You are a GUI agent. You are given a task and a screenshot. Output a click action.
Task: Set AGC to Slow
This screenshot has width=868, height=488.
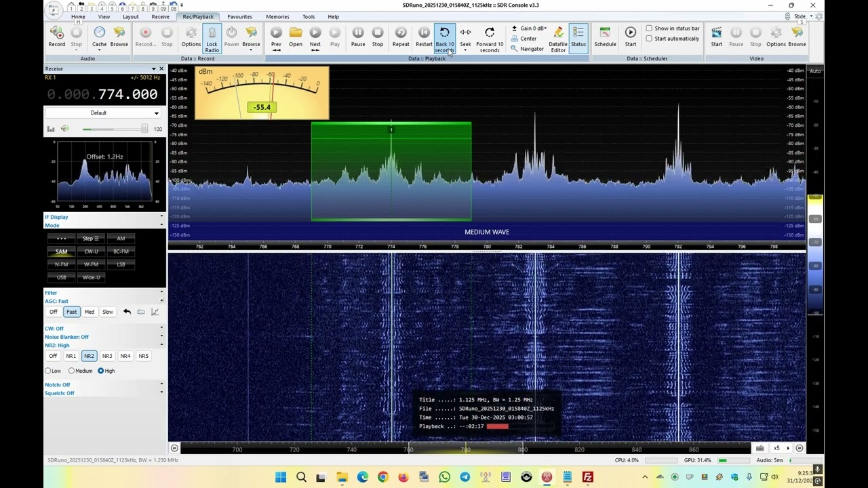point(107,312)
